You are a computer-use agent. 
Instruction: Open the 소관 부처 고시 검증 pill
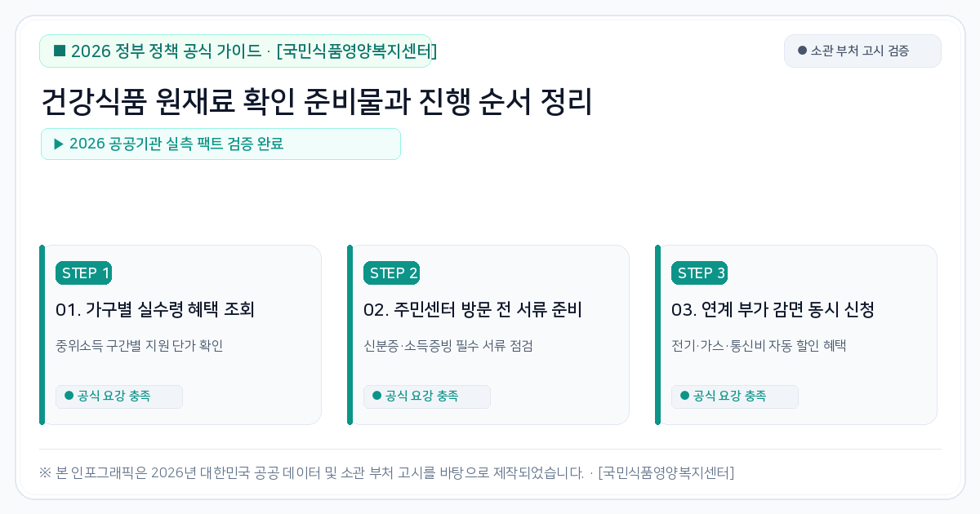point(862,51)
